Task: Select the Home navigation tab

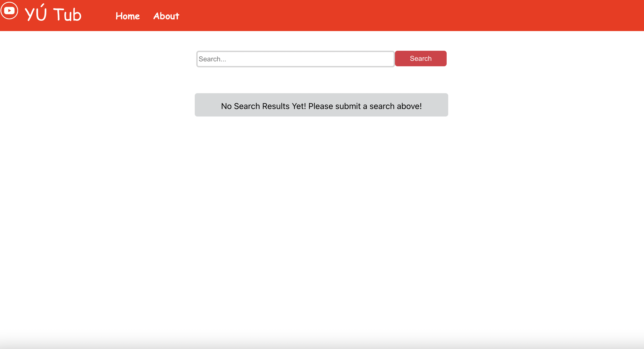Action: (x=128, y=16)
